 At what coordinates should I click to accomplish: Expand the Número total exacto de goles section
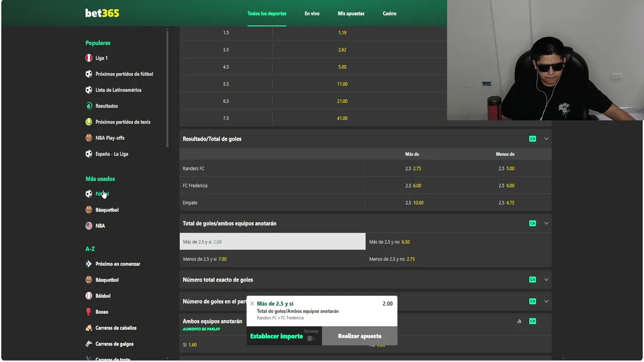[x=546, y=280]
